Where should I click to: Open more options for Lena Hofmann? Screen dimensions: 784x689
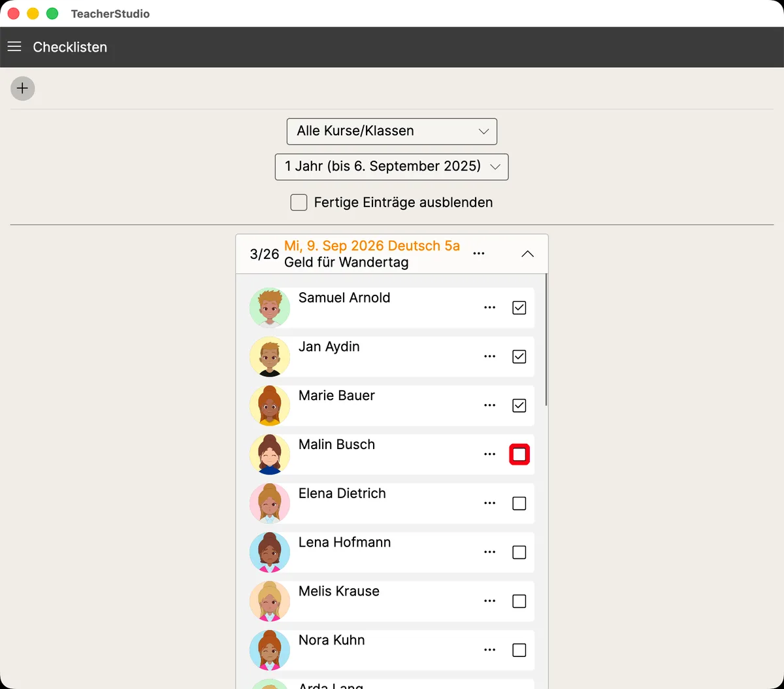coord(490,552)
